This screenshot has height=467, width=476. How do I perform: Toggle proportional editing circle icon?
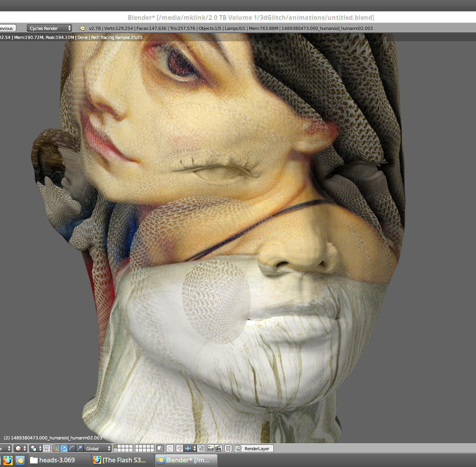(170, 448)
